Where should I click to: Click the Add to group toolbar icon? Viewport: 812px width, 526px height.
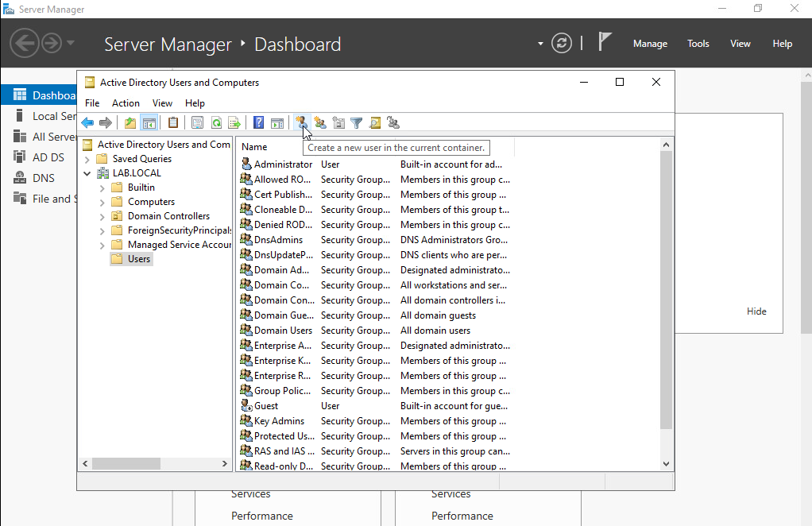click(393, 122)
